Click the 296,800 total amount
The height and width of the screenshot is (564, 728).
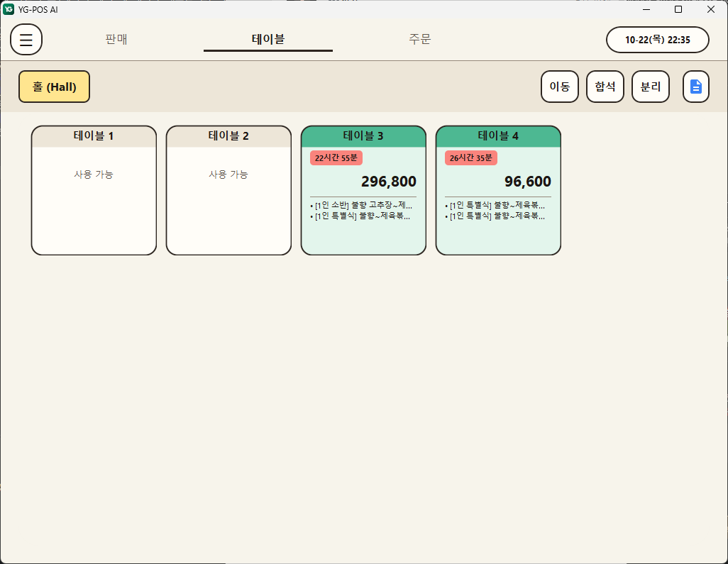click(389, 182)
